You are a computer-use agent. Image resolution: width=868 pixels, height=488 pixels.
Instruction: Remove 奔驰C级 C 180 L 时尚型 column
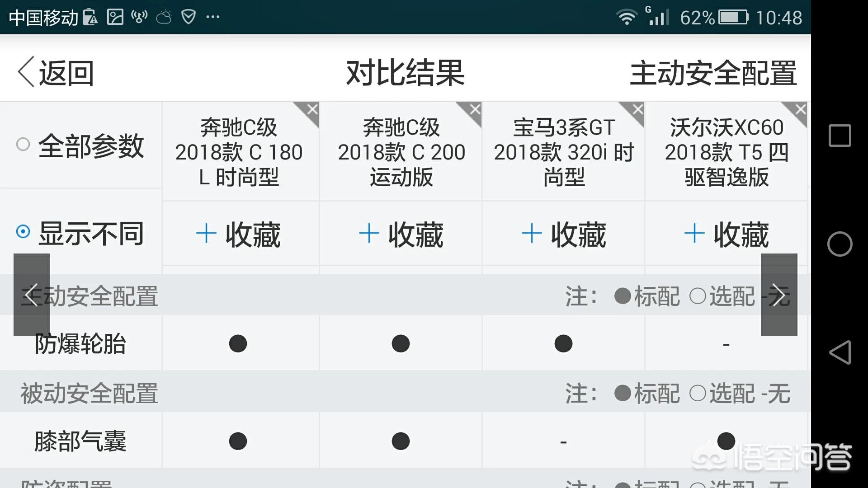click(x=312, y=109)
